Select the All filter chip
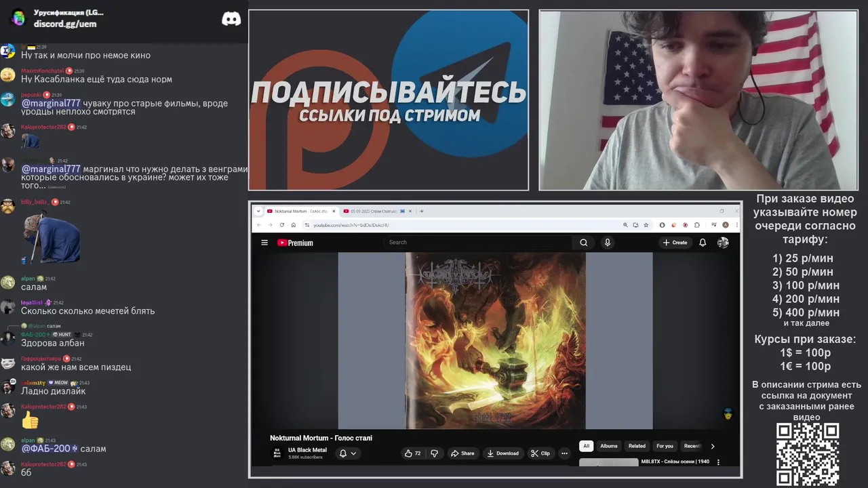 [587, 446]
